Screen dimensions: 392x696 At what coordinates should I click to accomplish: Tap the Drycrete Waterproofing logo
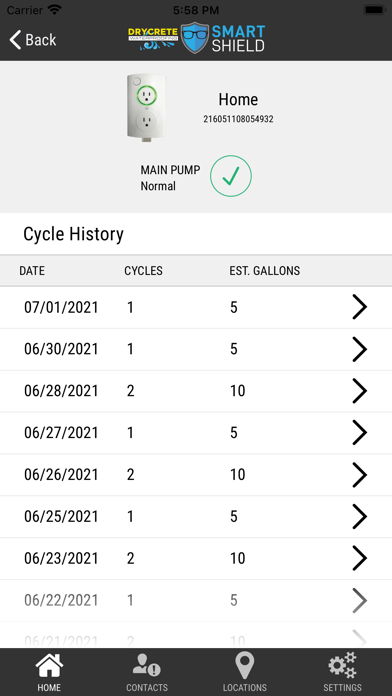click(x=153, y=38)
